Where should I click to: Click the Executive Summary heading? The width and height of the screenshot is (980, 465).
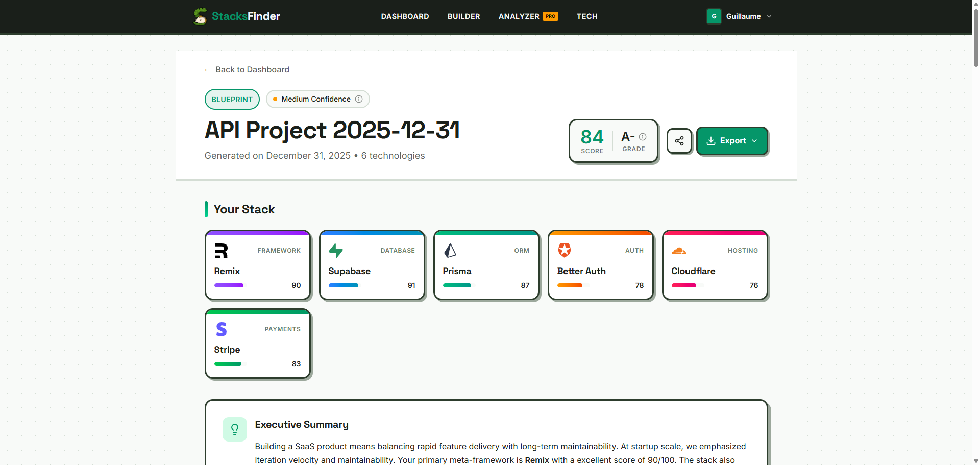(x=302, y=425)
